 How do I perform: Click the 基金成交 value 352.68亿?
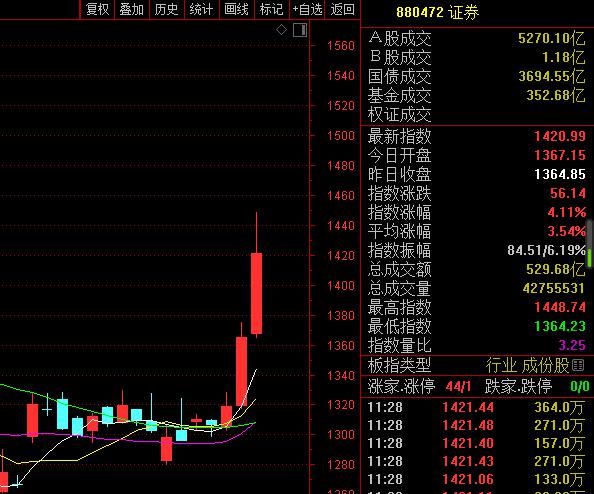(556, 95)
